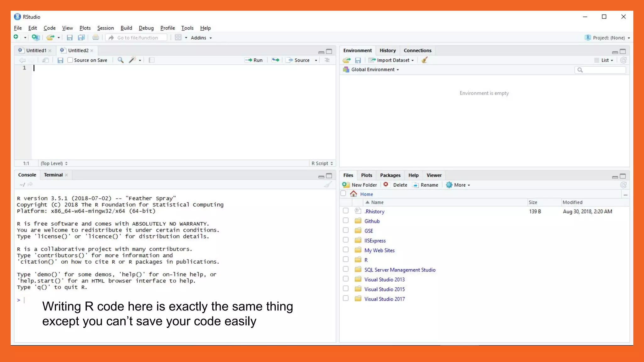Check the My Web Sites folder checkbox

pos(346,250)
